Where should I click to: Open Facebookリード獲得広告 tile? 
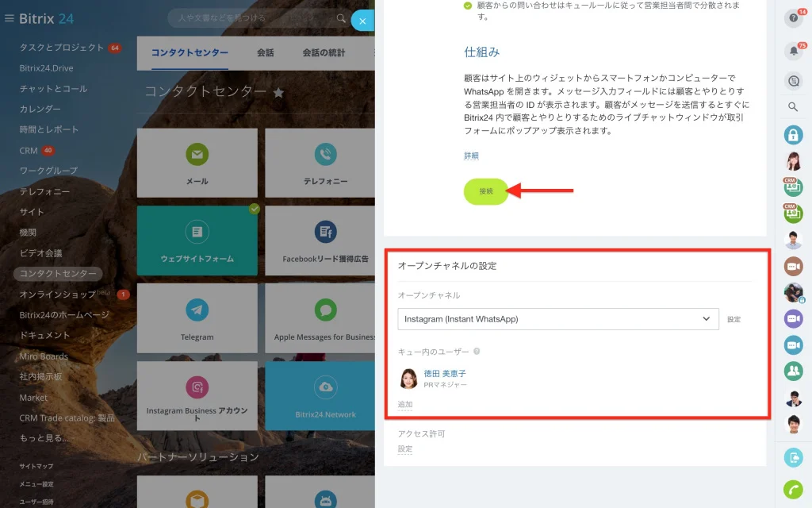click(x=320, y=241)
